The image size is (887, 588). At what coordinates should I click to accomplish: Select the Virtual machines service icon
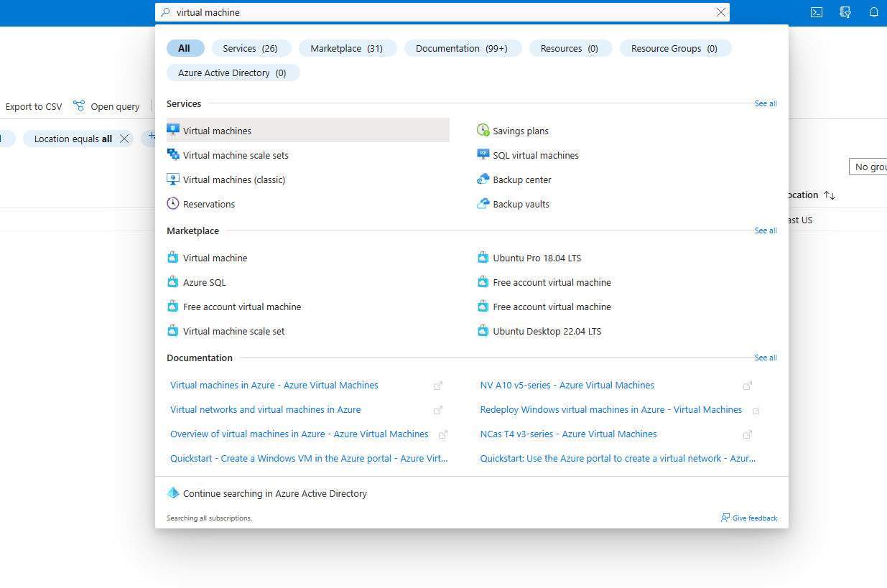coord(173,130)
